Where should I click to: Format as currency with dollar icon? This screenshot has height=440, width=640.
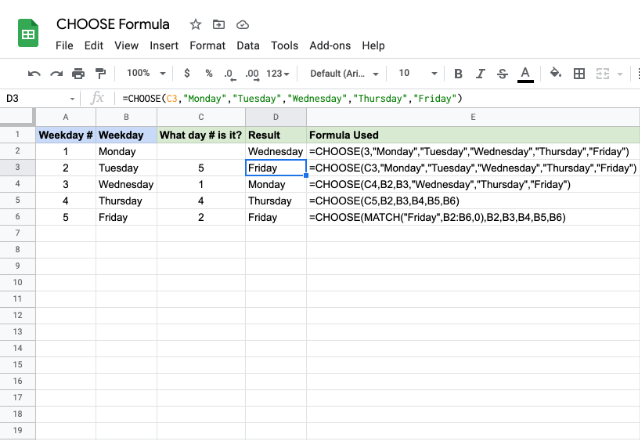(x=187, y=73)
